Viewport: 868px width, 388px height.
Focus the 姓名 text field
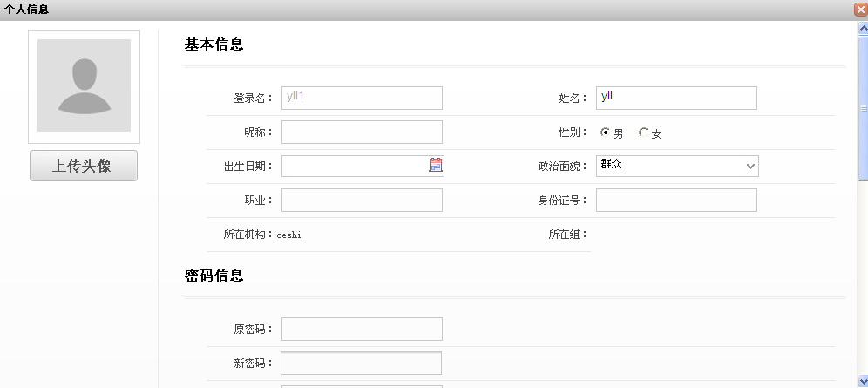[x=676, y=98]
